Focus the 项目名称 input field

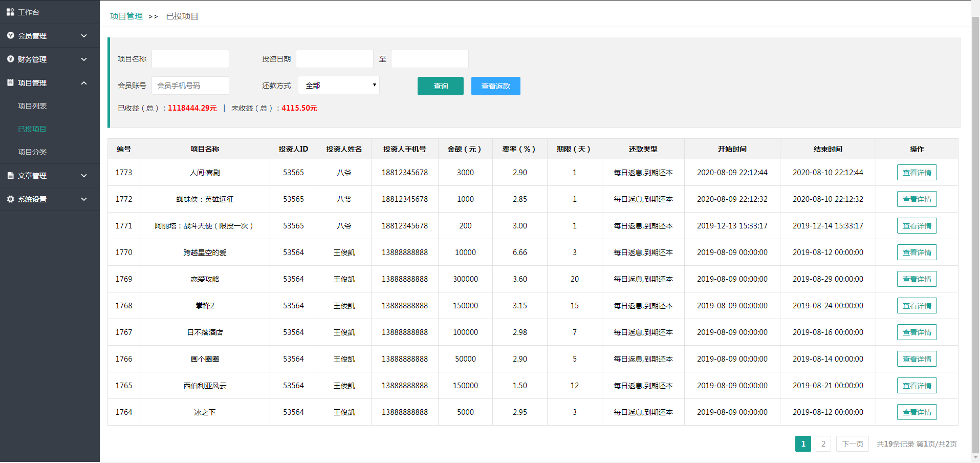[190, 59]
